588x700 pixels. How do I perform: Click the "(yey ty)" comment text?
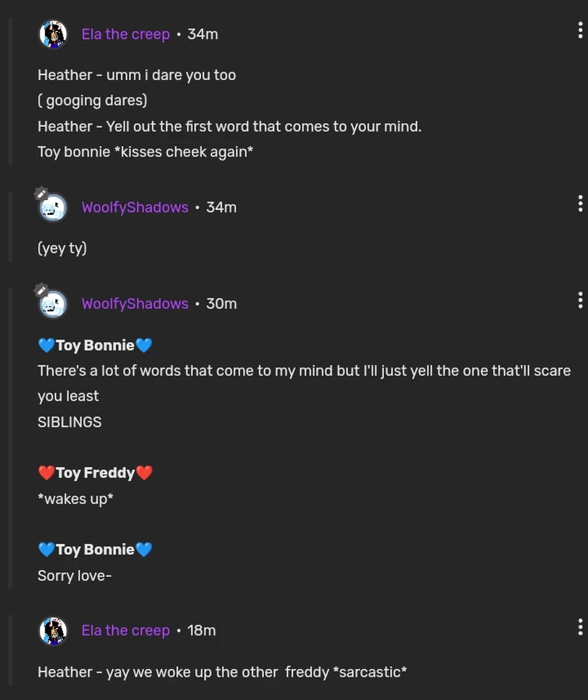62,248
